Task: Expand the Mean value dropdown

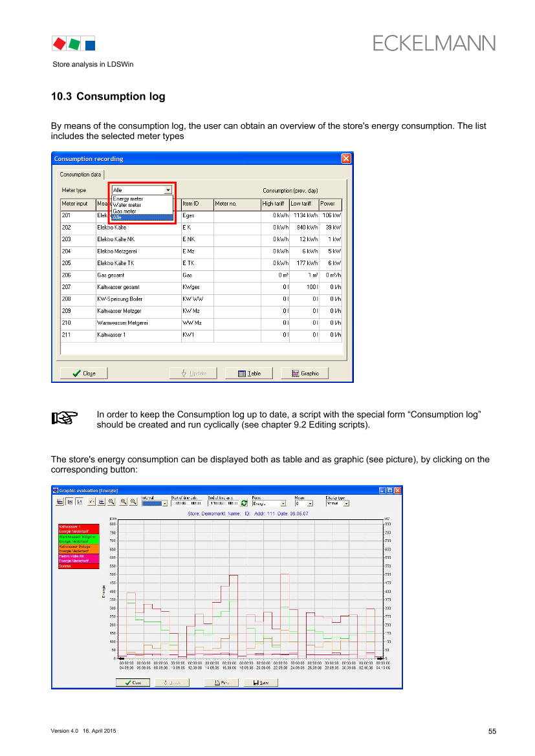Action: click(310, 504)
